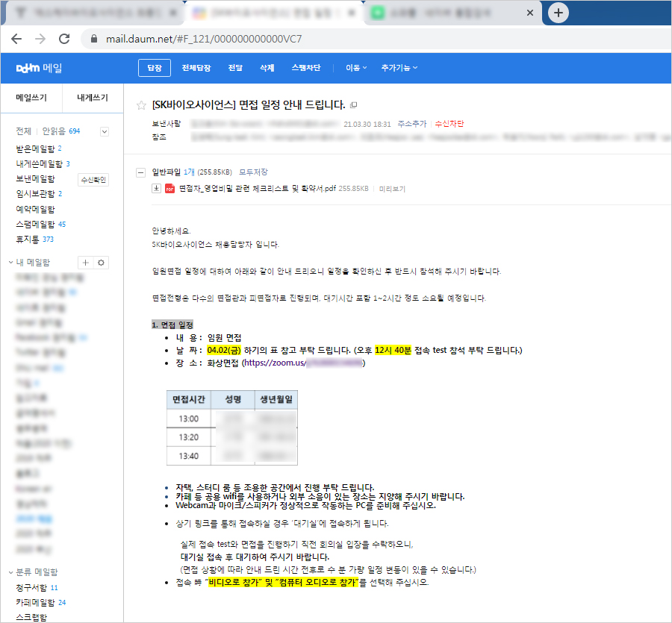
Task: Click the red PDF file icon
Action: coord(169,189)
